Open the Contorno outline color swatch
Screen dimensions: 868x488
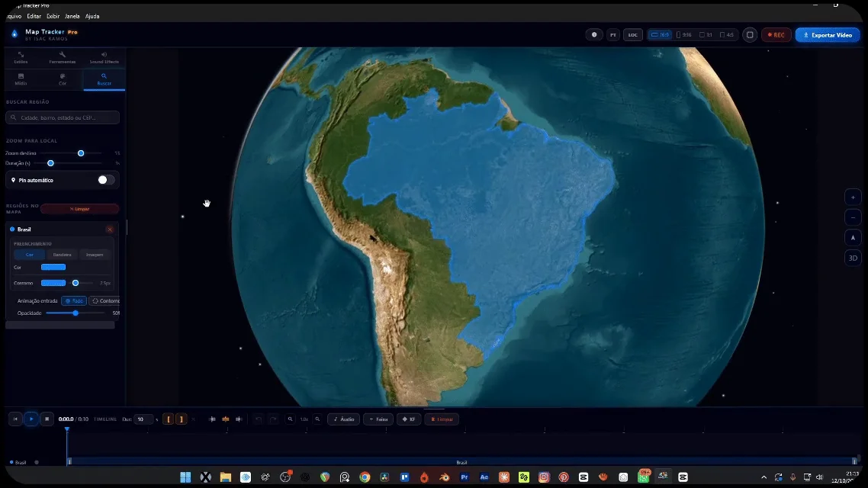[x=53, y=283]
